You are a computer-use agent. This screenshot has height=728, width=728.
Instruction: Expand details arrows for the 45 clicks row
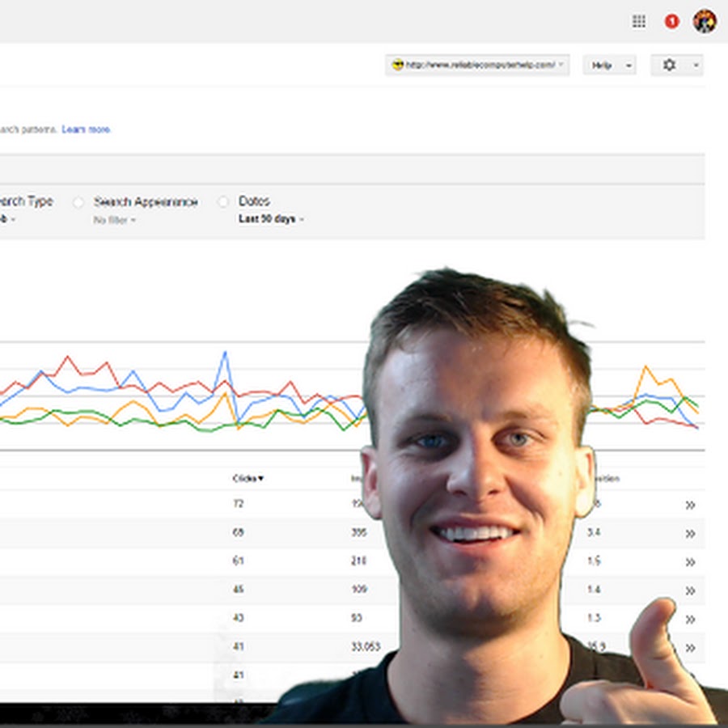point(690,591)
